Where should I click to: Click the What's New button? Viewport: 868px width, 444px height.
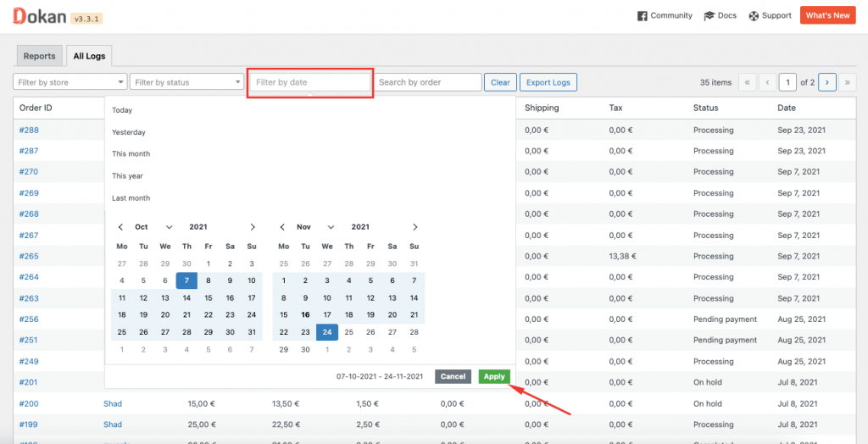point(827,15)
